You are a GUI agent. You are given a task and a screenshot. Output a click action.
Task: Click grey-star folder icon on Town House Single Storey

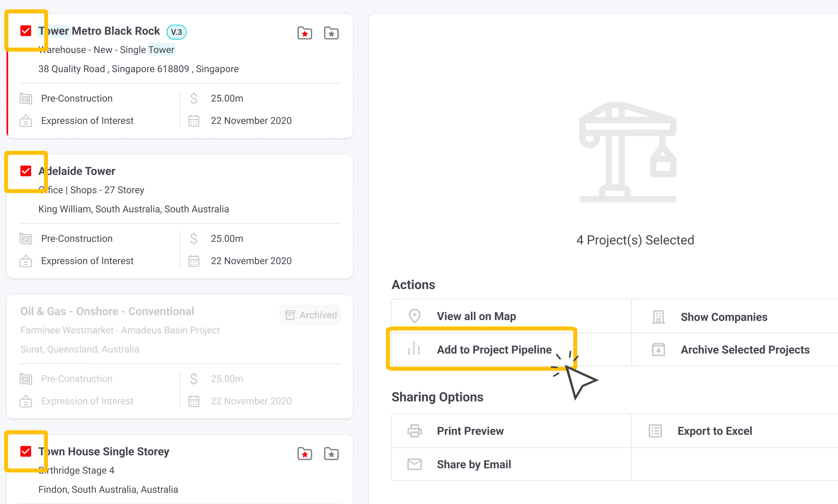pos(331,453)
